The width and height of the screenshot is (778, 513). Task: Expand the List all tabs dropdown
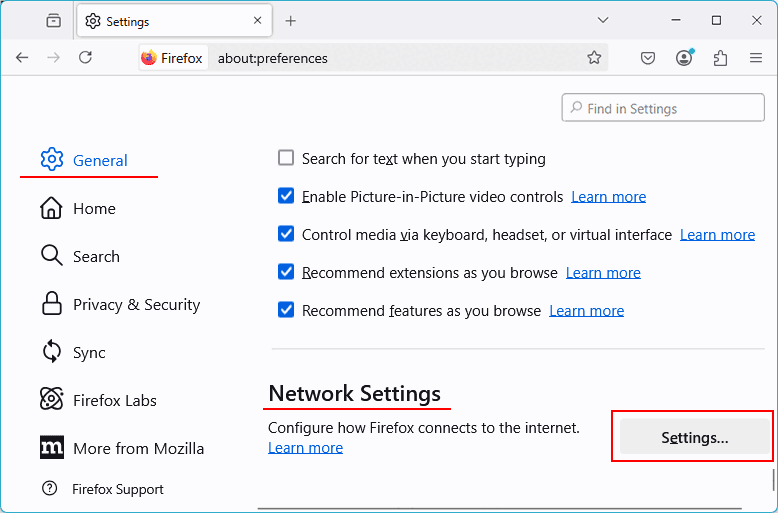click(603, 21)
